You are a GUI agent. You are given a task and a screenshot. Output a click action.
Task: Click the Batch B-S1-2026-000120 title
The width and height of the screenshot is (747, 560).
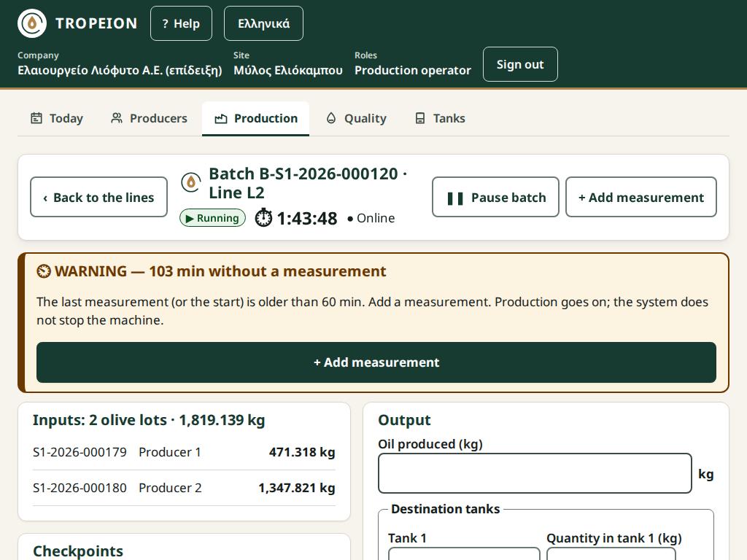[x=308, y=183]
